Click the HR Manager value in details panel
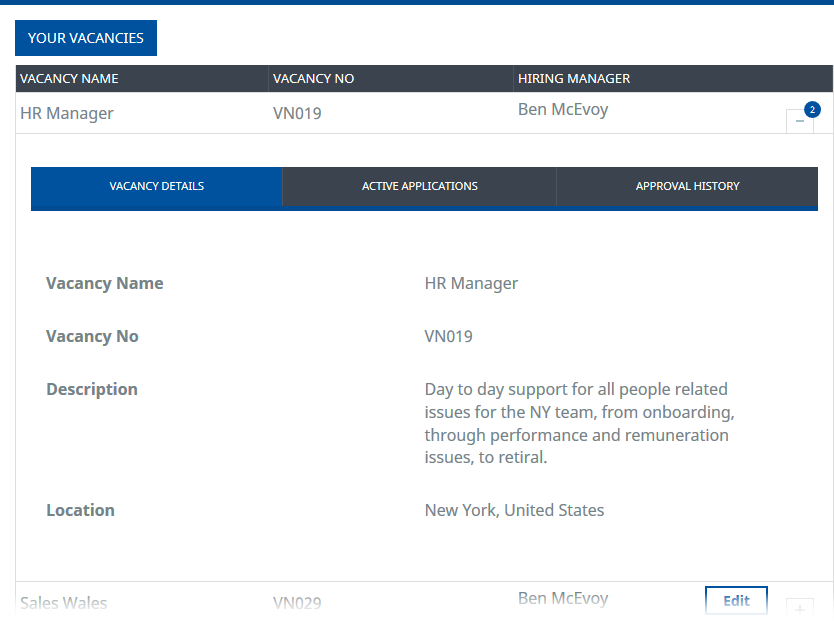This screenshot has height=623, width=834. click(x=471, y=283)
